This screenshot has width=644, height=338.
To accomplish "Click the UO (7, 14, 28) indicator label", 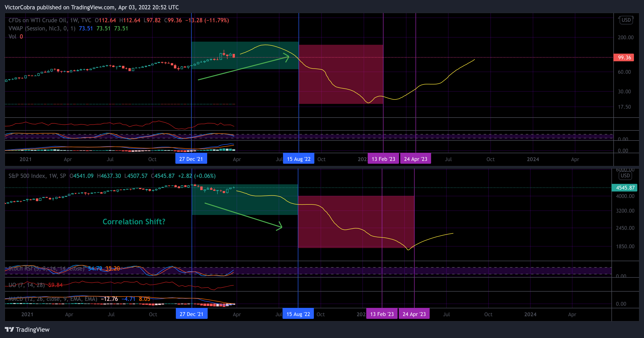I will 27,285.
